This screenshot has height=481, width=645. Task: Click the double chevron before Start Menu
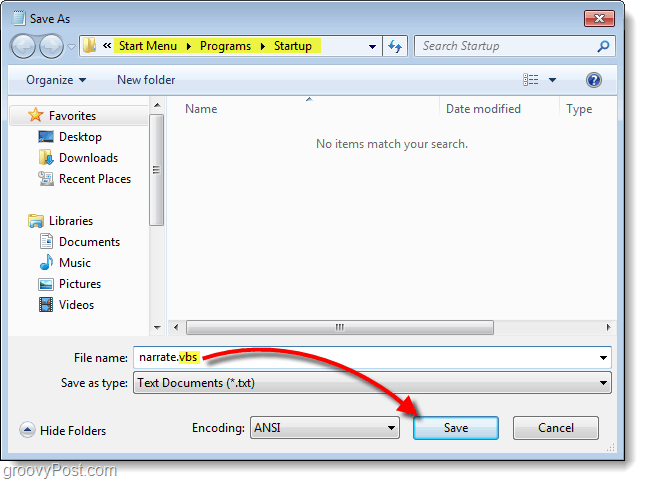(x=107, y=45)
